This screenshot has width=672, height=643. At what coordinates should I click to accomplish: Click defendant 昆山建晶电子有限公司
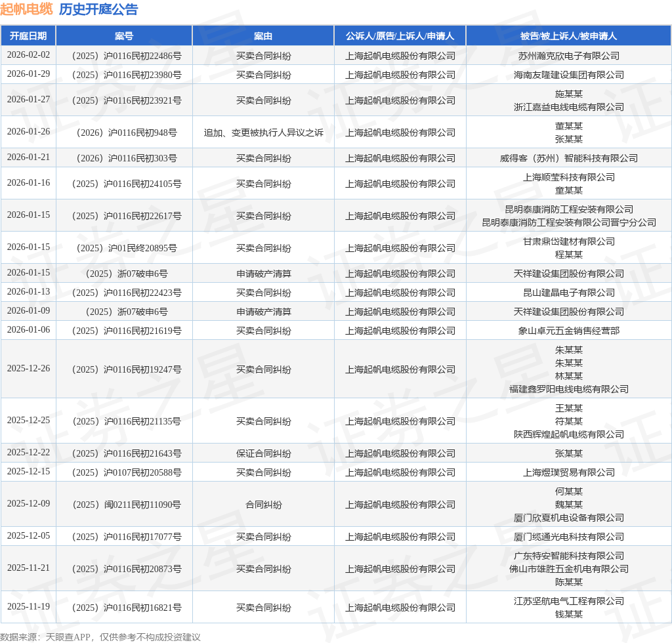pos(569,293)
